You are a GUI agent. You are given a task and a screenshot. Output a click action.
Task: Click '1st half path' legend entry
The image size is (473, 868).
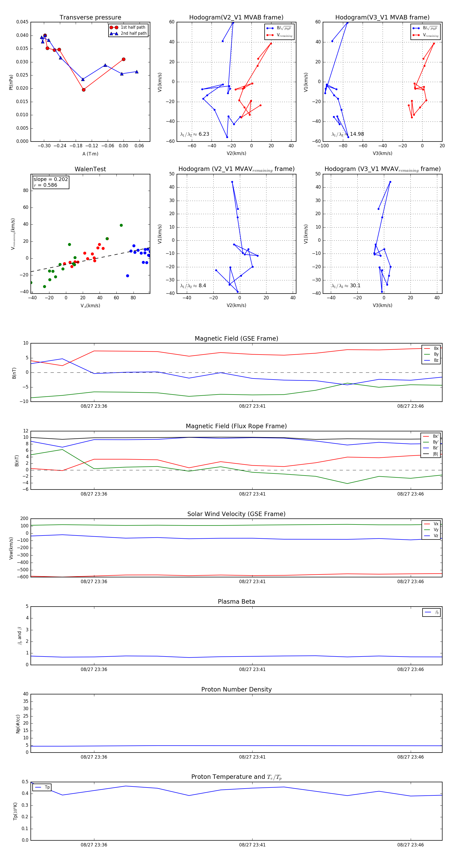click(128, 27)
